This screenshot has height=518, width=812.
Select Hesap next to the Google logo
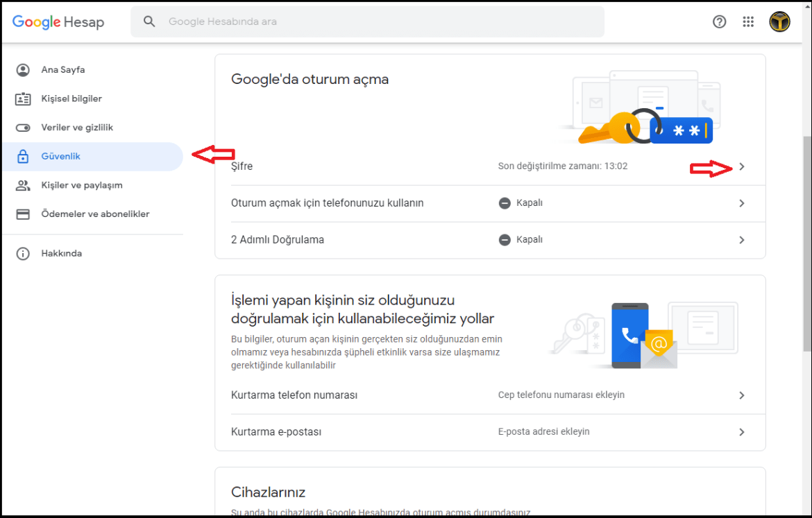point(85,21)
